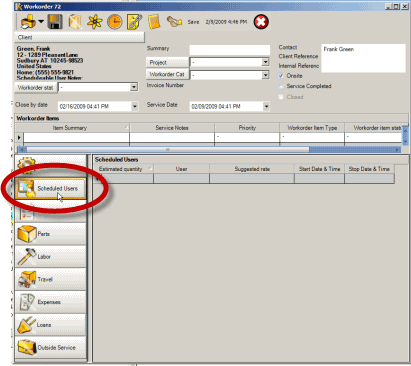Viewport: 411px width, 366px height.
Task: Sort by the Estimated quantity column header
Action: point(123,169)
